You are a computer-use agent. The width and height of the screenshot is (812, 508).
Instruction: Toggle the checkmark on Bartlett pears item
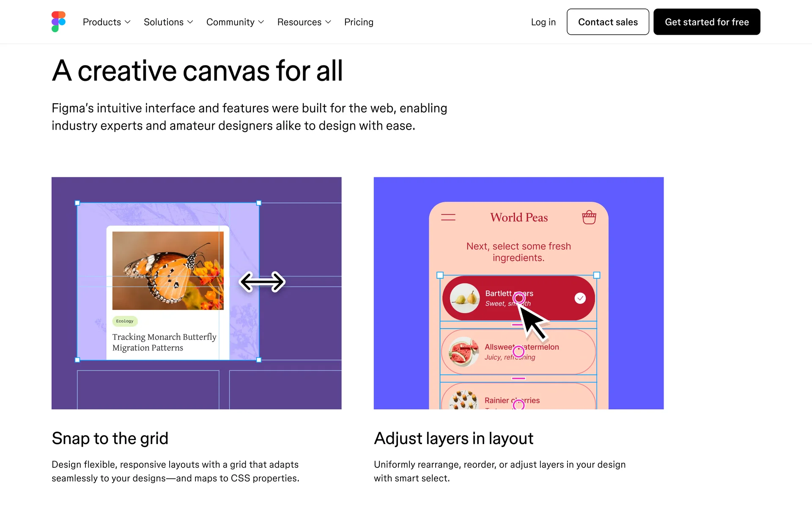(580, 298)
